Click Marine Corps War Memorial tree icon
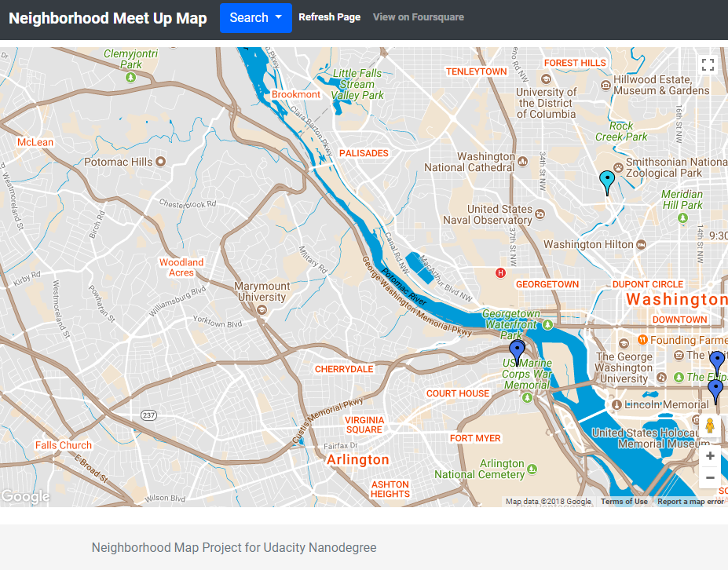Viewport: 728px width, 570px height. pos(527,397)
